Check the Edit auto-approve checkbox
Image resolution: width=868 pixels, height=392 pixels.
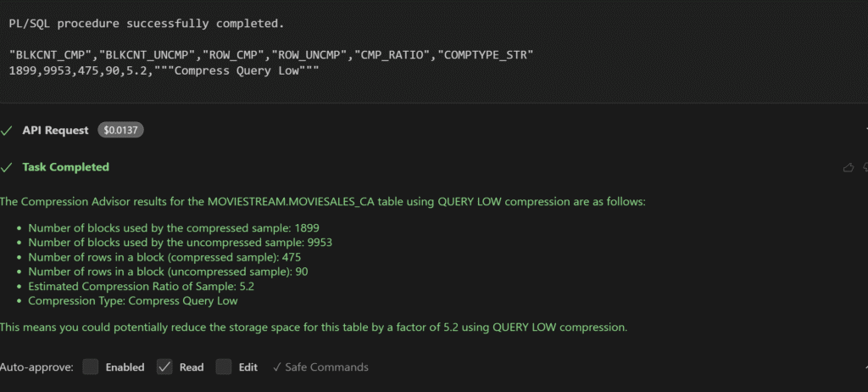coord(224,367)
